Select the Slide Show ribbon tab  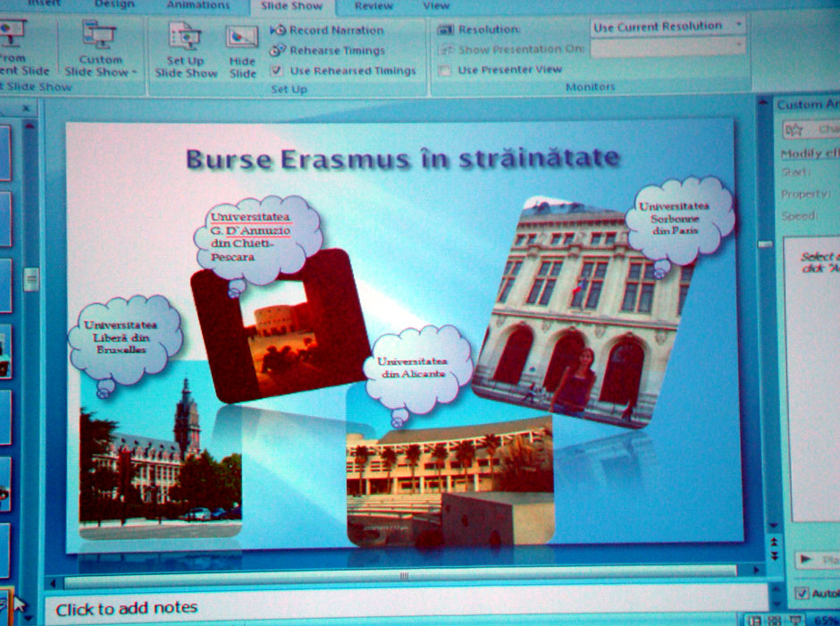pos(291,6)
